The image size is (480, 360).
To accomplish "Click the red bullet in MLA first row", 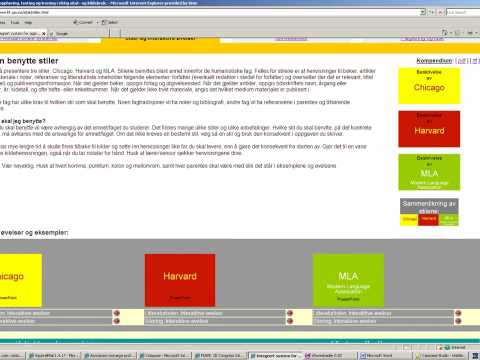I will pos(458,313).
